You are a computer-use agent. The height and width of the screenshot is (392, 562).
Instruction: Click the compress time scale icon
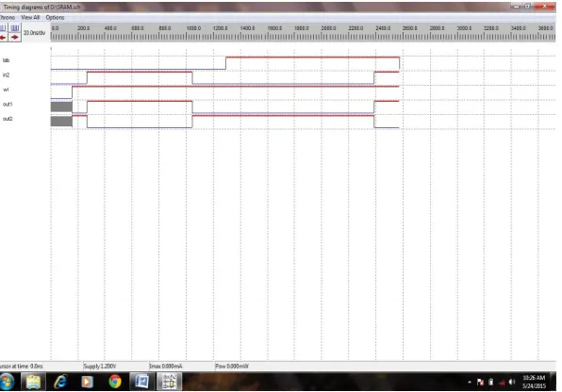coord(3,28)
